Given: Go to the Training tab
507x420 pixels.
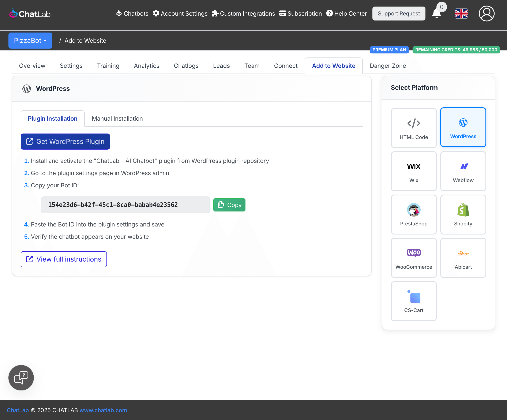Looking at the screenshot, I should click(x=108, y=66).
